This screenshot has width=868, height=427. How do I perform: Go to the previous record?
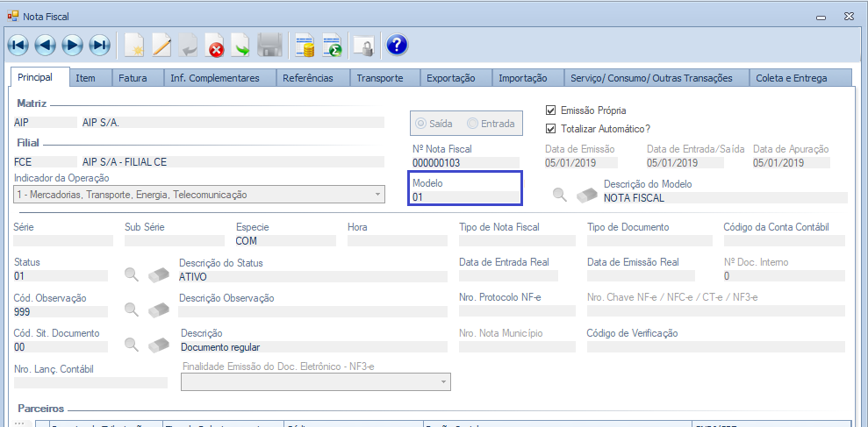click(46, 45)
